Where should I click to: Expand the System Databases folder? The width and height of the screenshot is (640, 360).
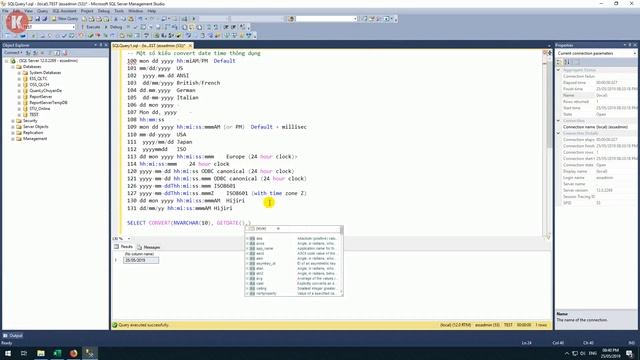[x=19, y=73]
